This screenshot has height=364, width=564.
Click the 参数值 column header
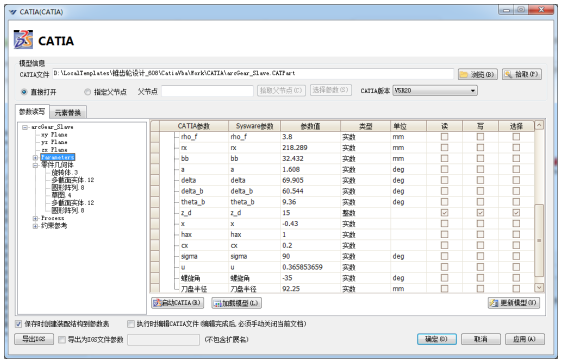tap(310, 126)
